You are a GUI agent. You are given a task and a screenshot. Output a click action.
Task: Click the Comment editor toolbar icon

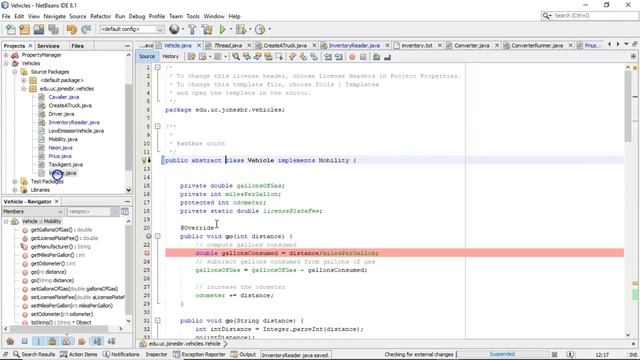376,57
